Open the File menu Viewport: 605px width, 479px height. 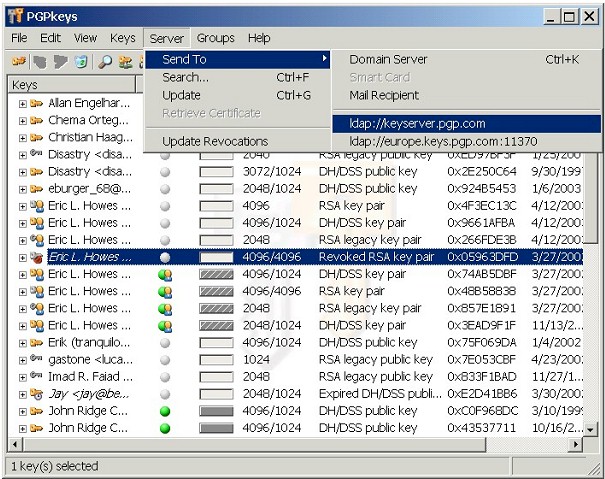point(19,38)
